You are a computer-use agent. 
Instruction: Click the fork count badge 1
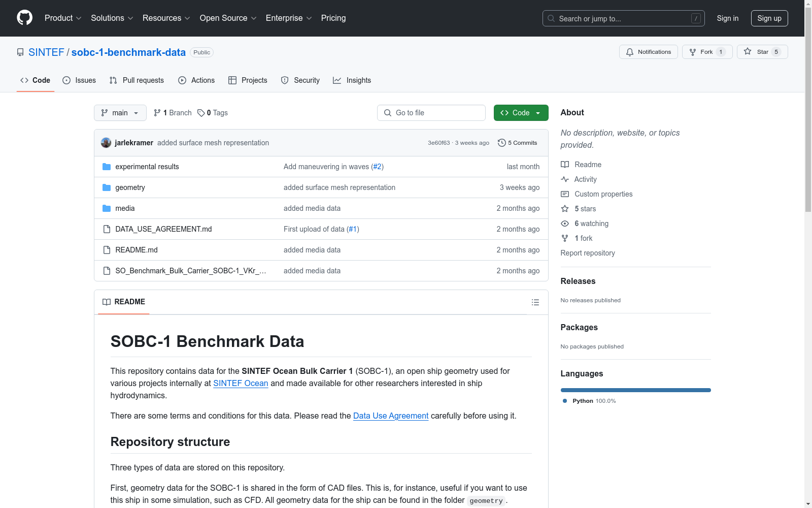pyautogui.click(x=721, y=52)
